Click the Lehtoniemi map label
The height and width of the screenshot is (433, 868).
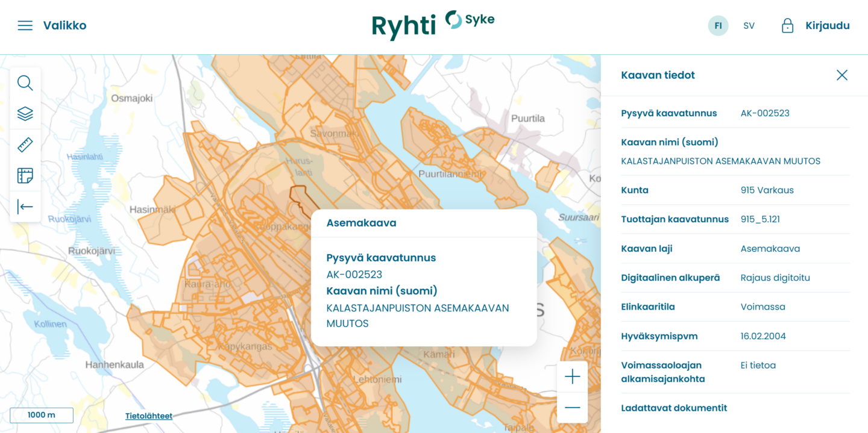pyautogui.click(x=377, y=379)
